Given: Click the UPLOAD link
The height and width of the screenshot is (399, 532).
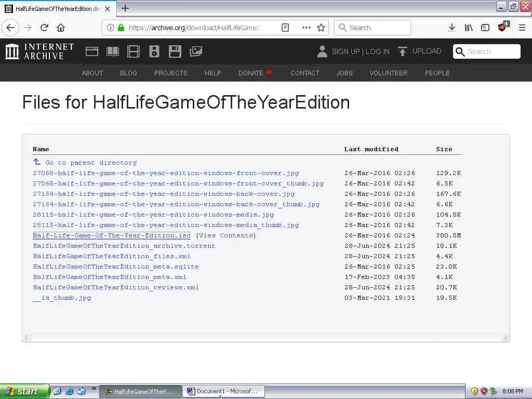Looking at the screenshot, I should (427, 51).
